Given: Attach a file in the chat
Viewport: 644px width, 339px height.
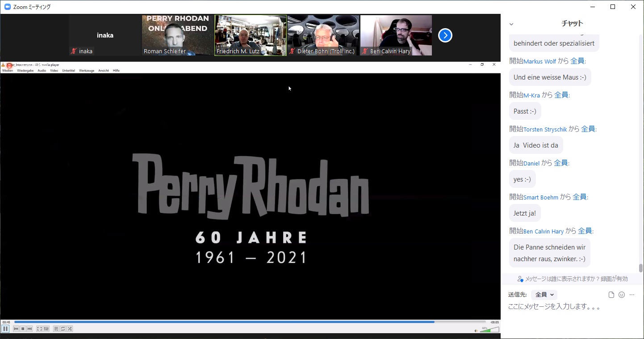Looking at the screenshot, I should pos(611,295).
